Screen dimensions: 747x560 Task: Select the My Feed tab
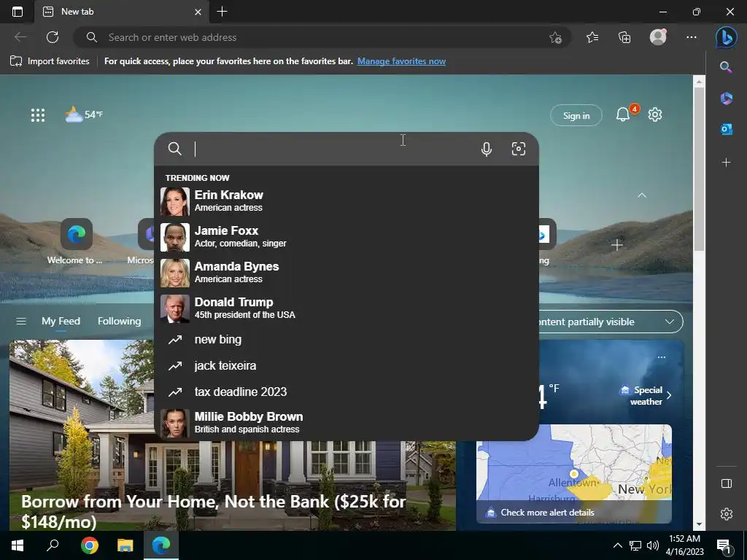coord(61,322)
